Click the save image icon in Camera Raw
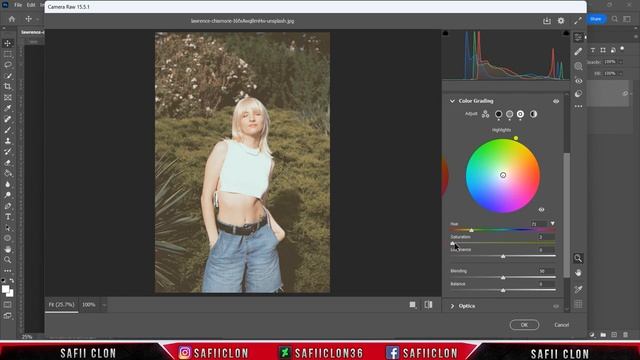640x360 pixels. [547, 21]
